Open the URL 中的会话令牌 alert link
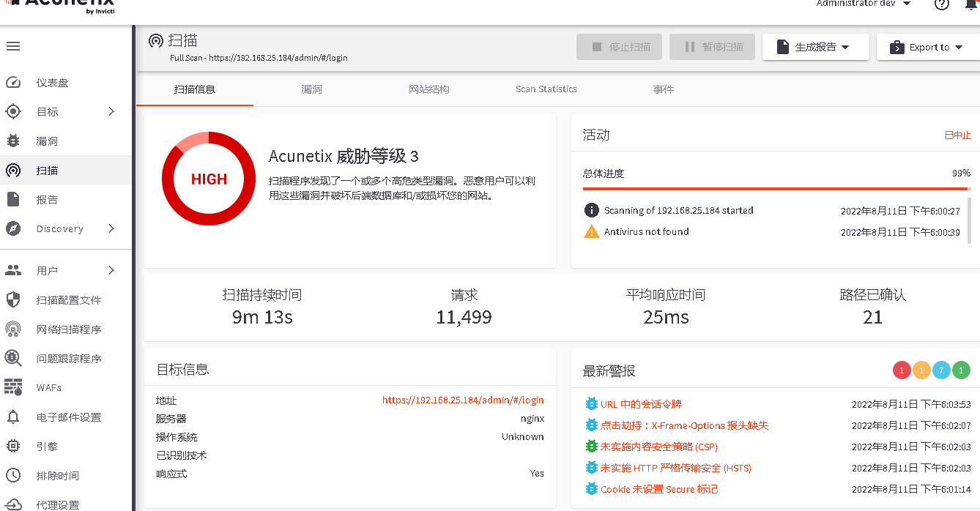Viewport: 980px width, 511px height. pyautogui.click(x=641, y=404)
